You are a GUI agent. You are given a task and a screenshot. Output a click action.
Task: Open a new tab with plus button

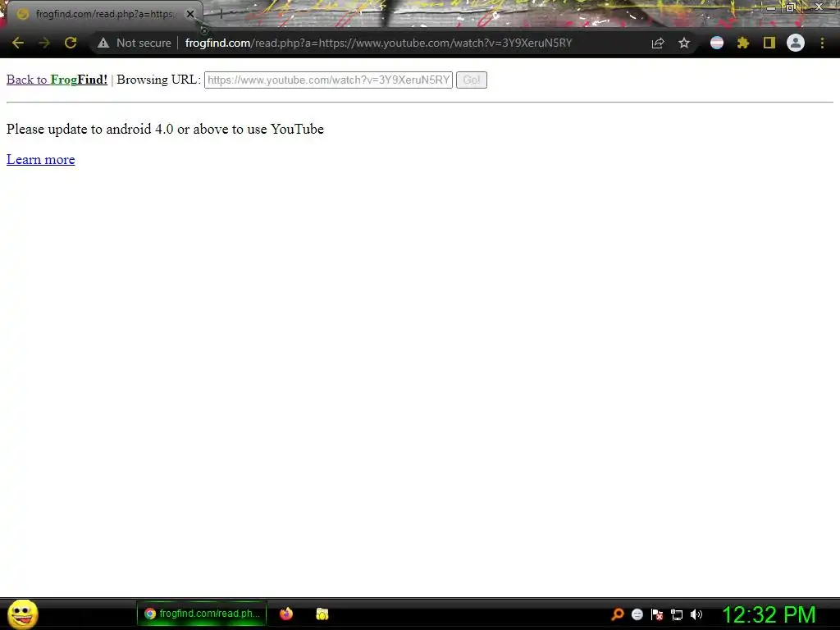pos(221,15)
